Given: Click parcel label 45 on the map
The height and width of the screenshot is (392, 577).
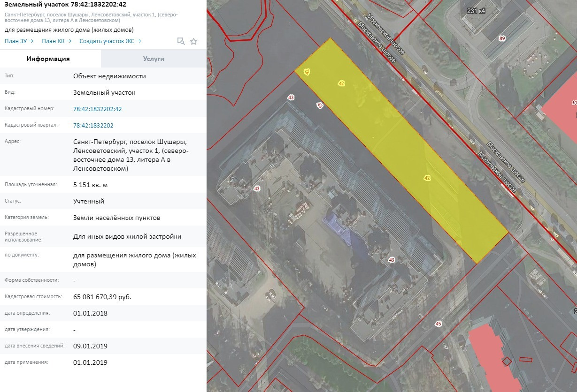Looking at the screenshot, I should pos(439,324).
